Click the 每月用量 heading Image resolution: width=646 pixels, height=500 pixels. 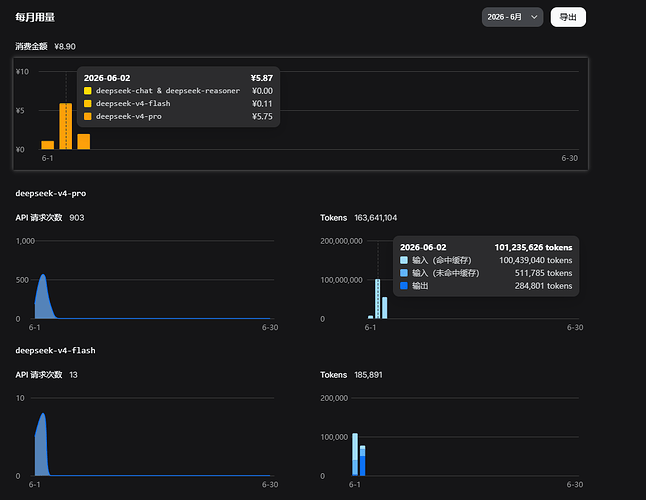[x=35, y=17]
